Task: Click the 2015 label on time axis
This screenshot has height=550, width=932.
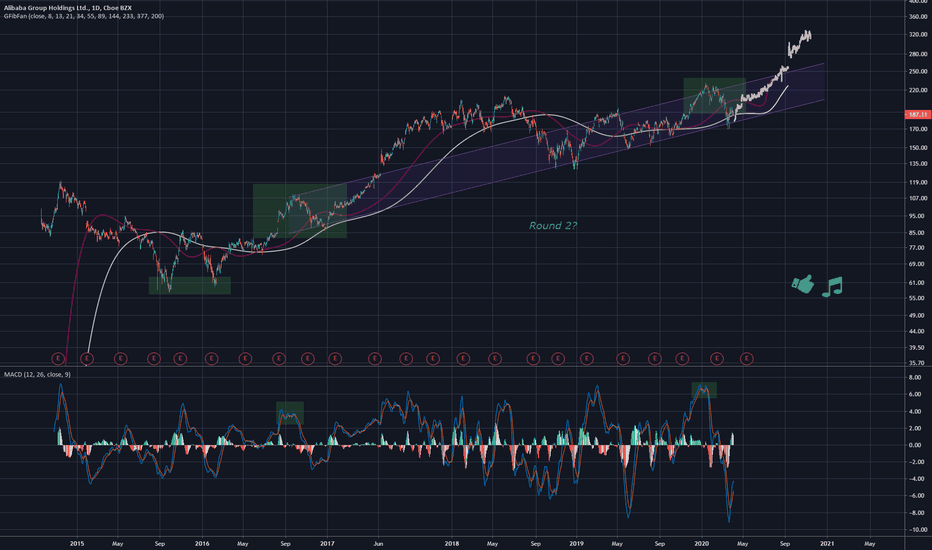Action: point(77,543)
